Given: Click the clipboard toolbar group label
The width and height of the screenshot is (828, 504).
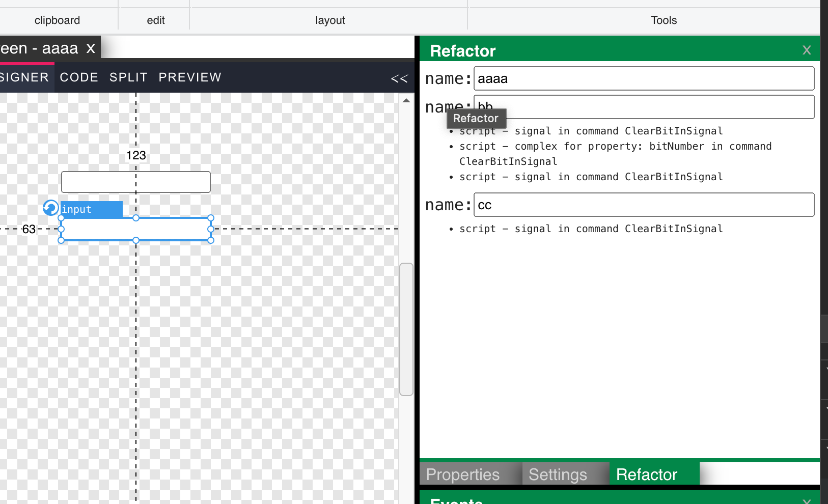Looking at the screenshot, I should tap(57, 20).
